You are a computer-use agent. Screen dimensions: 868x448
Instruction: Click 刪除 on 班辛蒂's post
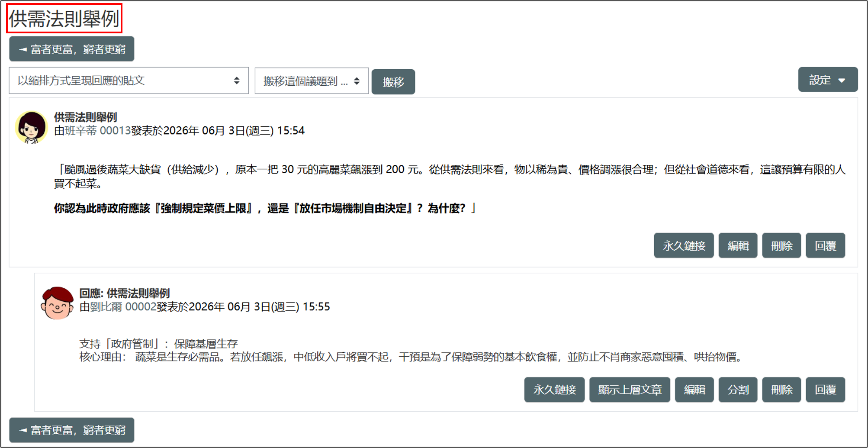click(781, 246)
